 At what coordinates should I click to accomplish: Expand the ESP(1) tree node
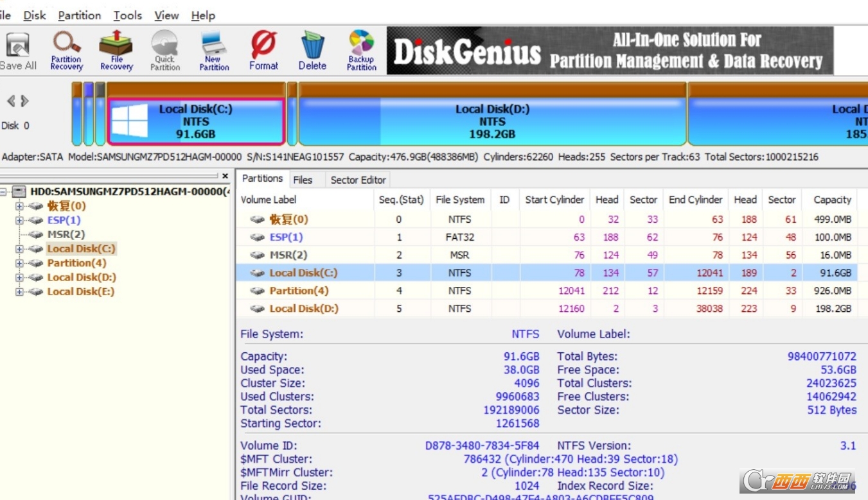pos(19,220)
